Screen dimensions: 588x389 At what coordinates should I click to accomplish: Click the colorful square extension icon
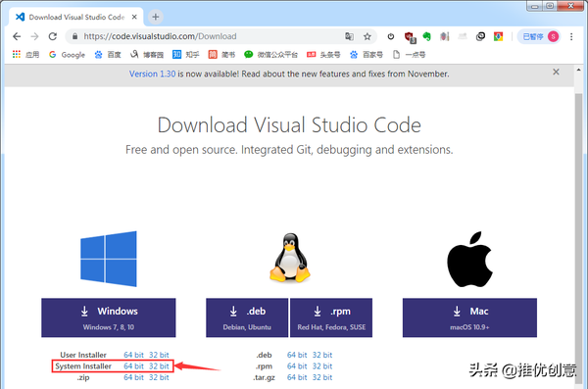pyautogui.click(x=499, y=36)
